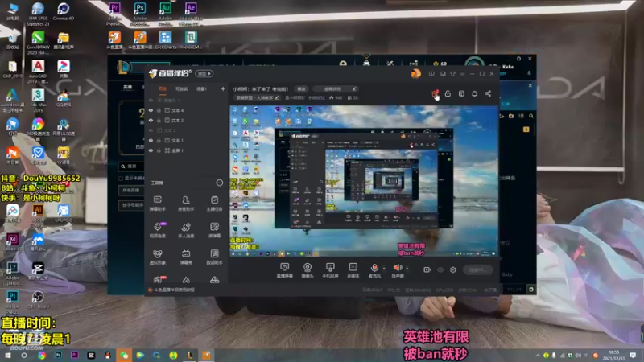The height and width of the screenshot is (362, 644).
Task: Edit the announcement pill with pencil
Action: pyautogui.click(x=335, y=88)
